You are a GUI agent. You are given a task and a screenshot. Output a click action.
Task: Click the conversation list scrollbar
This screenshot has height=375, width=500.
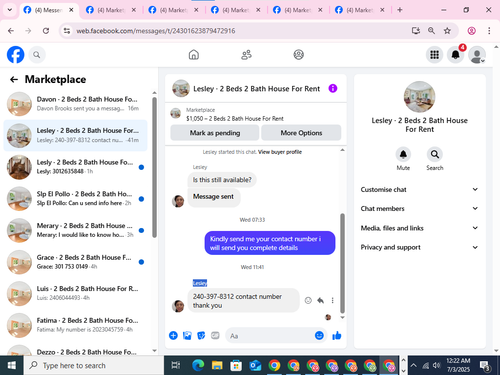(154, 167)
